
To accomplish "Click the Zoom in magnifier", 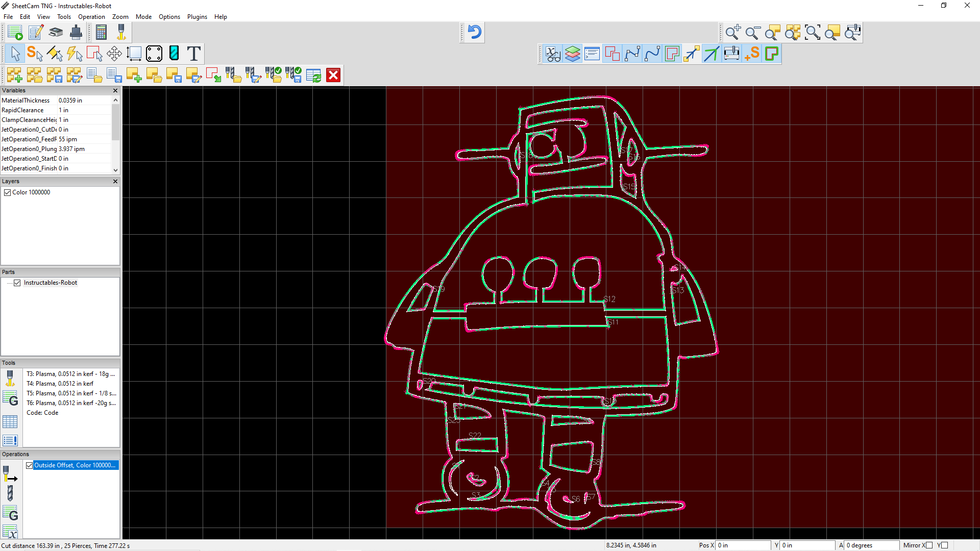I will pyautogui.click(x=732, y=33).
